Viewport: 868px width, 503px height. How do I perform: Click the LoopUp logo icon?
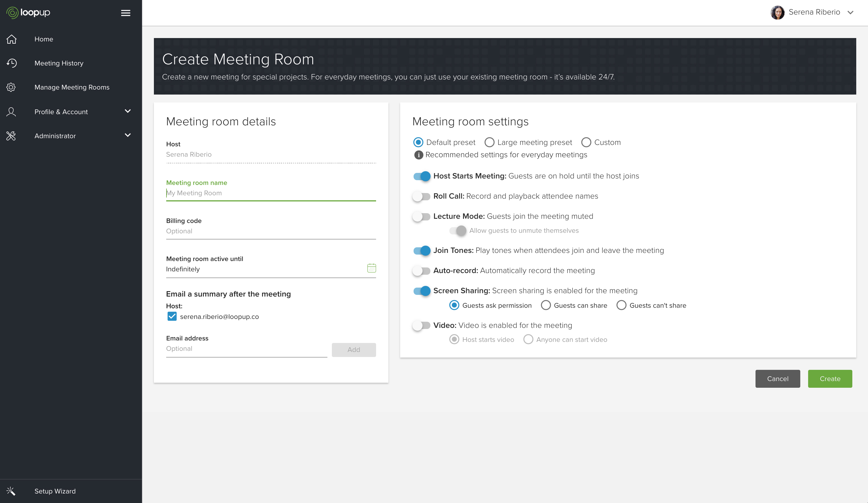12,13
